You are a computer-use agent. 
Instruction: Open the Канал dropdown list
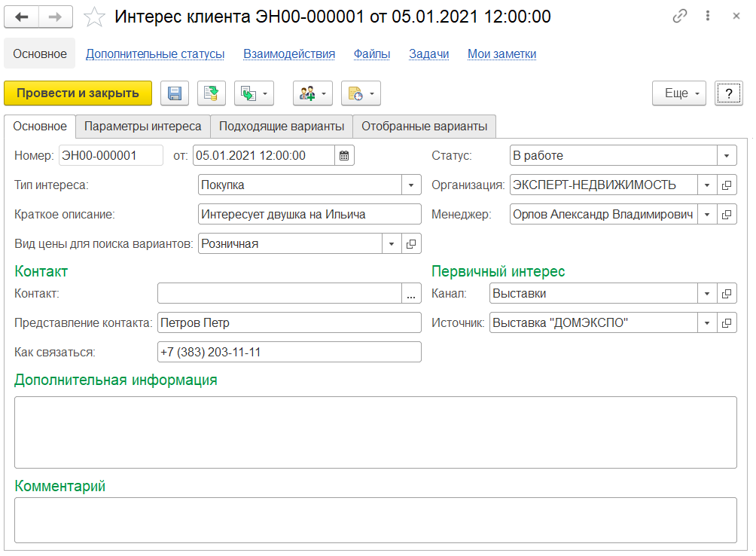pos(707,294)
